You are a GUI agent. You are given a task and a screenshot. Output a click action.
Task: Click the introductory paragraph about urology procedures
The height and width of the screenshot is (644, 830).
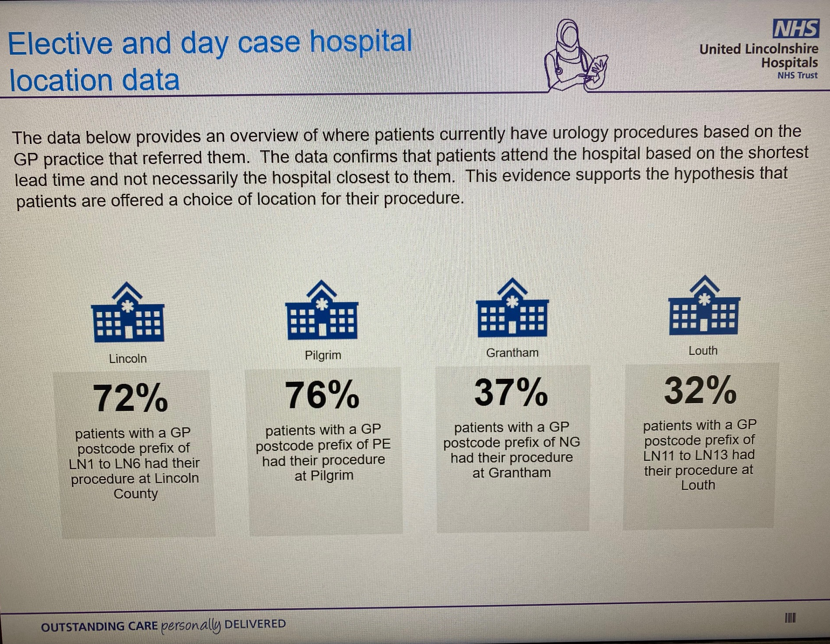410,166
